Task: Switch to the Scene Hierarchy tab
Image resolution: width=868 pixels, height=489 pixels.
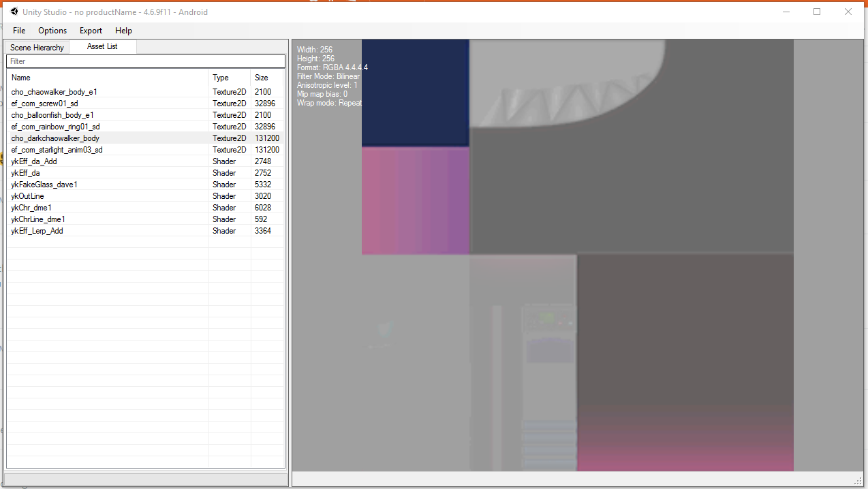Action: pos(37,48)
